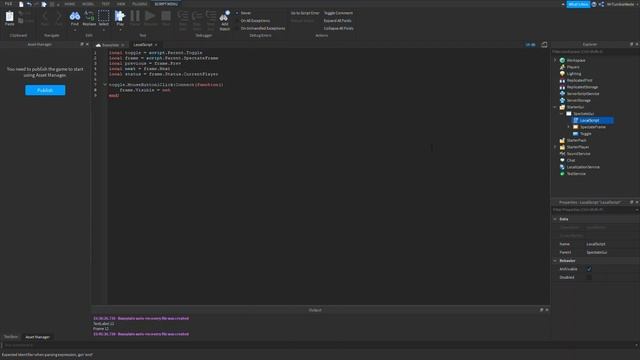Viewport: 640px width, 360px height.
Task: Expand the SpectateFrame node
Action: (x=569, y=127)
